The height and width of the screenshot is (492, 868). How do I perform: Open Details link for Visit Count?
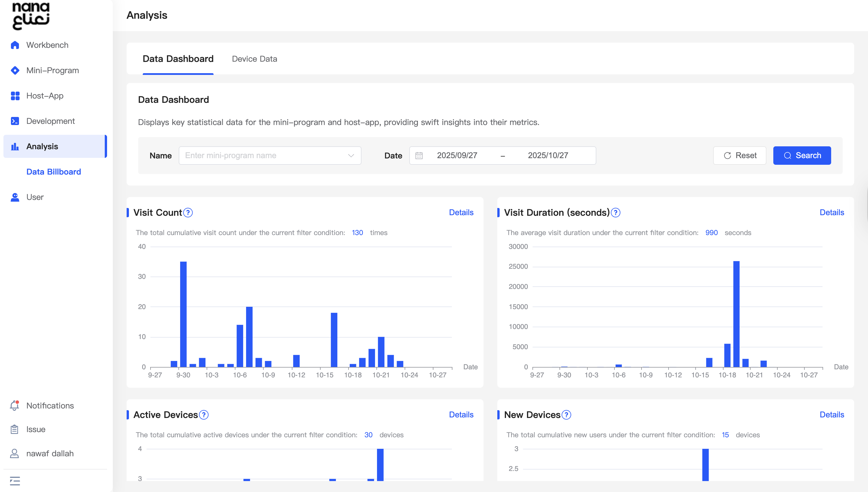point(461,213)
